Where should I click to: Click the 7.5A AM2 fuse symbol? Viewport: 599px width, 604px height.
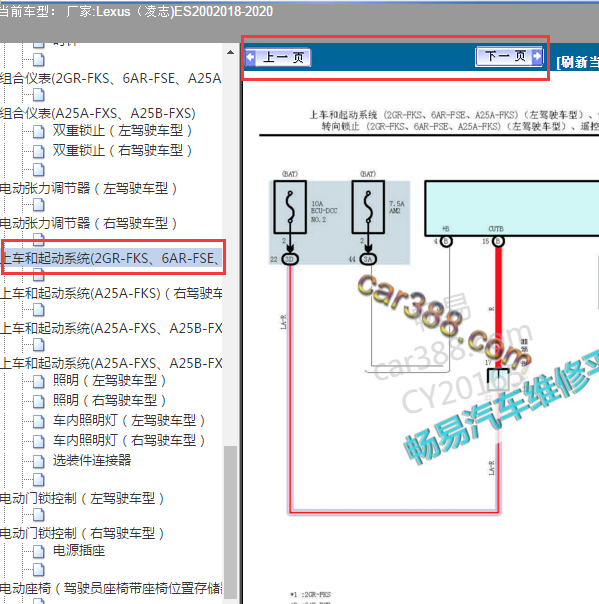pos(368,207)
